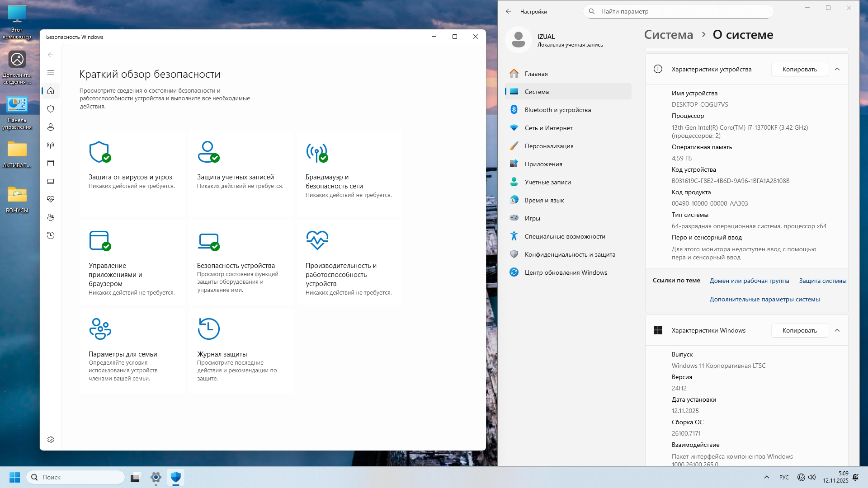Open Windows Security settings gear icon
Image resolution: width=868 pixels, height=488 pixels.
point(51,440)
